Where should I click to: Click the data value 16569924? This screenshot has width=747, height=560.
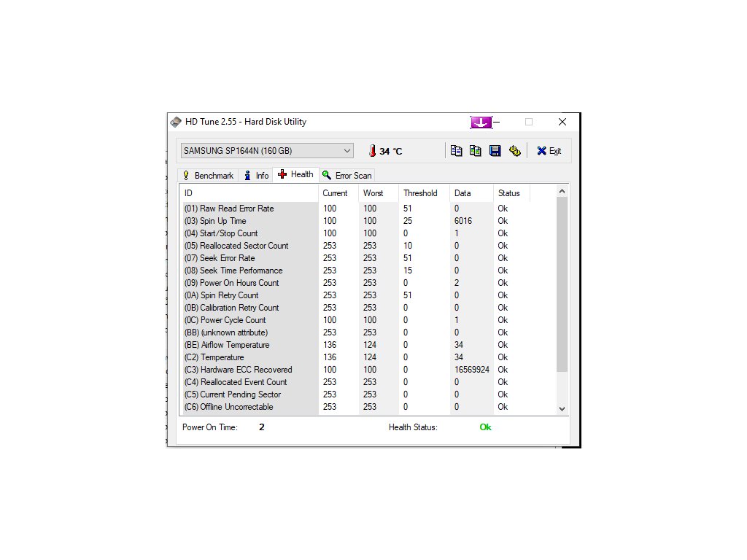(x=472, y=370)
